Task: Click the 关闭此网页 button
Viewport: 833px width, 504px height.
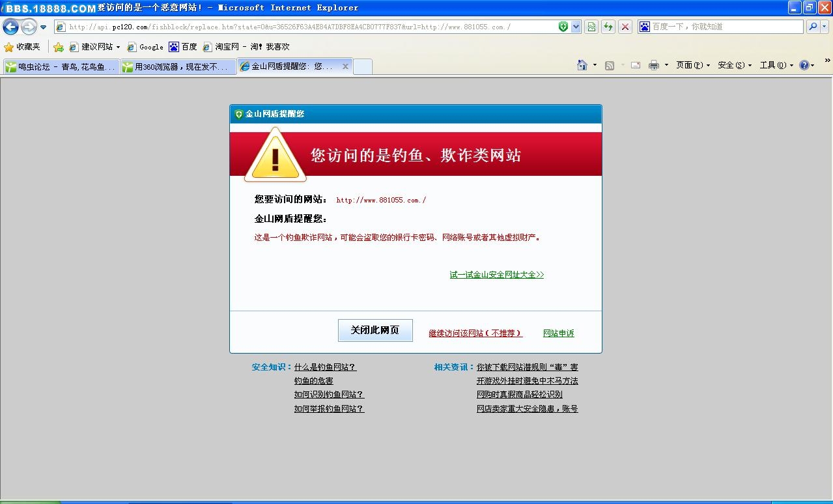Action: coord(375,330)
